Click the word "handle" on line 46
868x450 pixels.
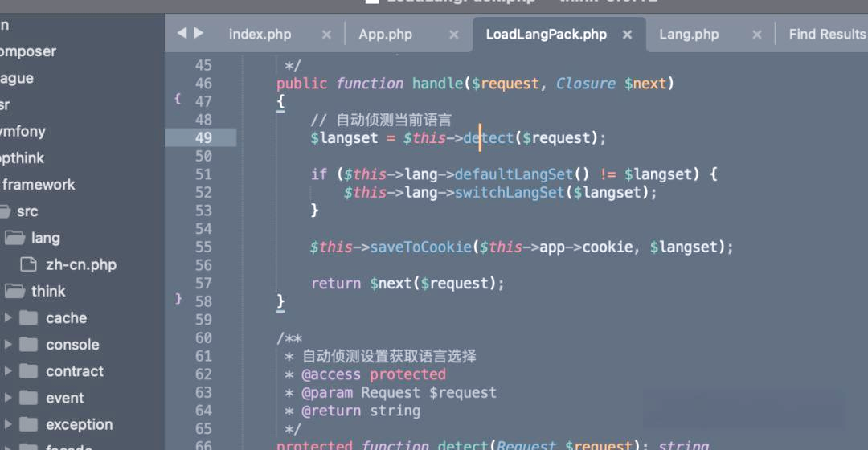click(x=437, y=84)
